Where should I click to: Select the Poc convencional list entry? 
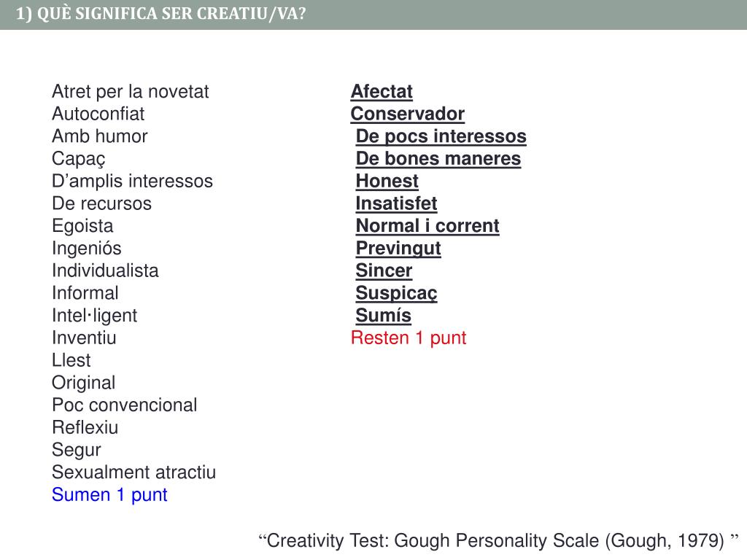124,405
